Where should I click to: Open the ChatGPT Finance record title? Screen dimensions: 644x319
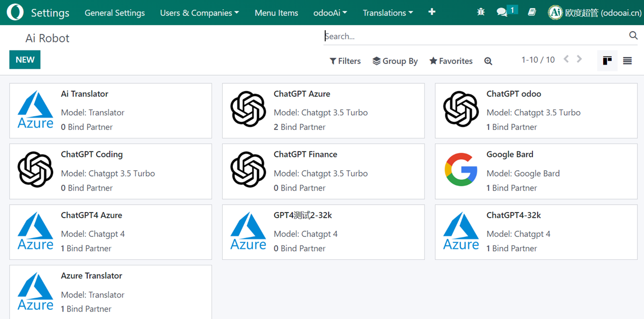305,154
